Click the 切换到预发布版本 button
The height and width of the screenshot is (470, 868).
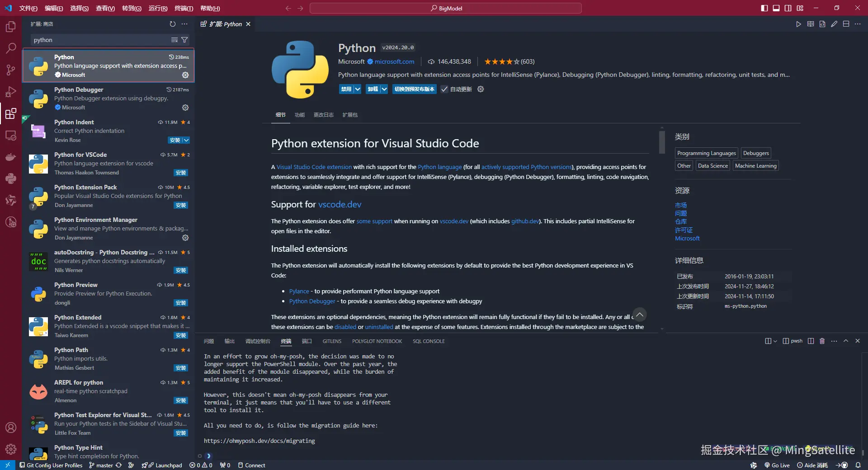[415, 89]
